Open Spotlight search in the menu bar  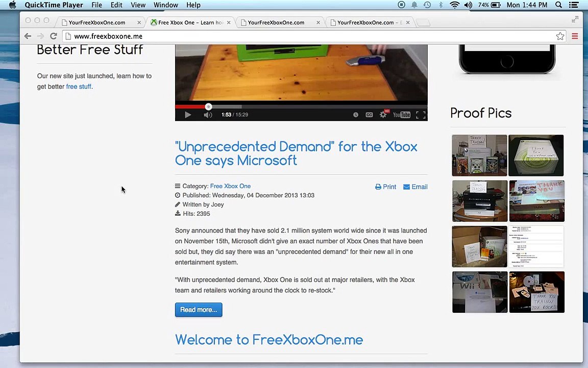[558, 5]
